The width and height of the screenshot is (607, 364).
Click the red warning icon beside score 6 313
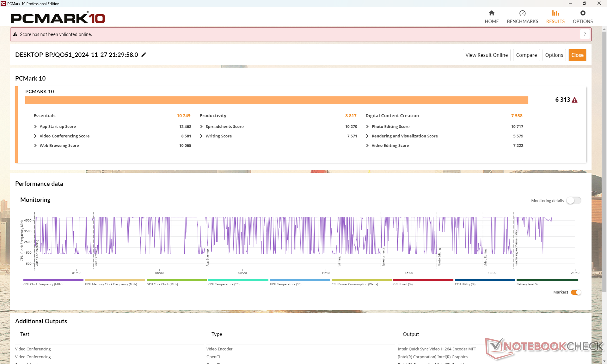(x=575, y=100)
